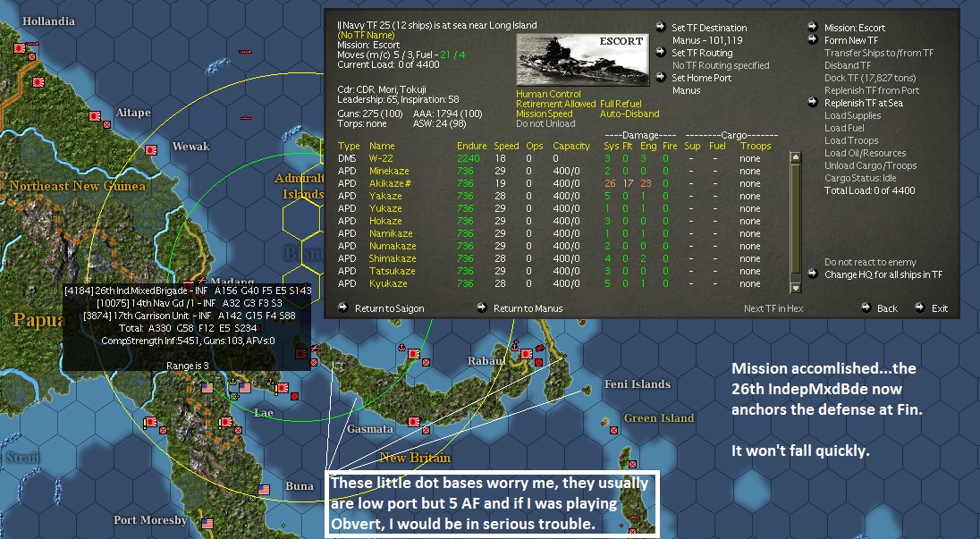This screenshot has height=539, width=980.
Task: Select the Japanese base flag at Hollandia
Action: coord(20,48)
